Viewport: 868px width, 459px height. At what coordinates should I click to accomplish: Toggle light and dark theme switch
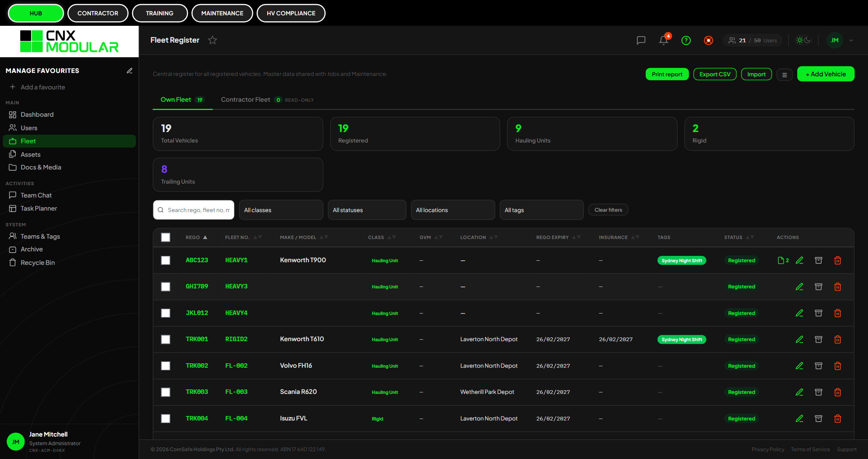(x=803, y=40)
